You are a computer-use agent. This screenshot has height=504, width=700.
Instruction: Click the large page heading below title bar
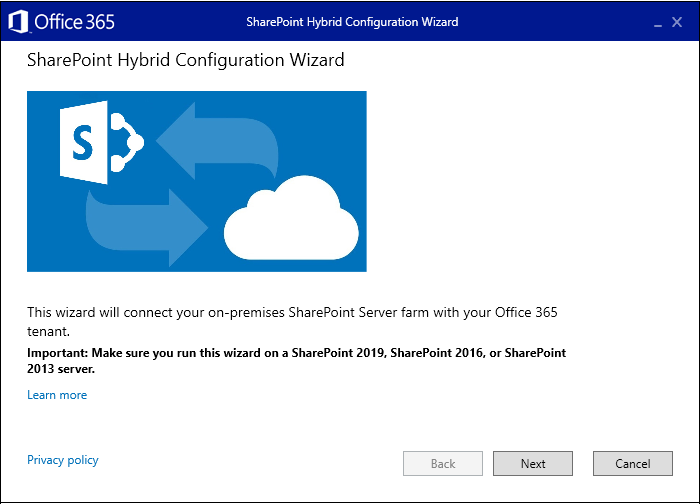186,60
